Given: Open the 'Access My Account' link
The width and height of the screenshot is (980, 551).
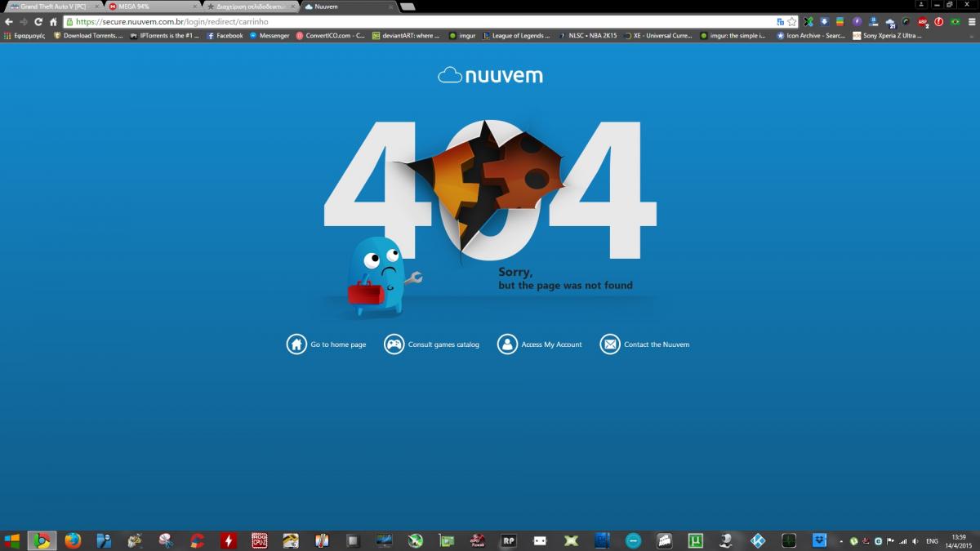Looking at the screenshot, I should pyautogui.click(x=551, y=344).
